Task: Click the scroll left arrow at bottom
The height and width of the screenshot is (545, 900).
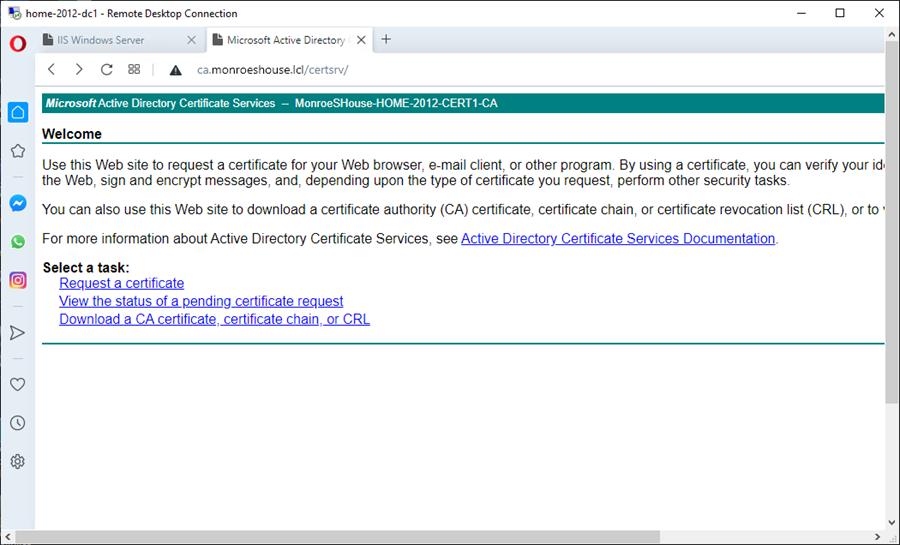Action: click(x=7, y=537)
